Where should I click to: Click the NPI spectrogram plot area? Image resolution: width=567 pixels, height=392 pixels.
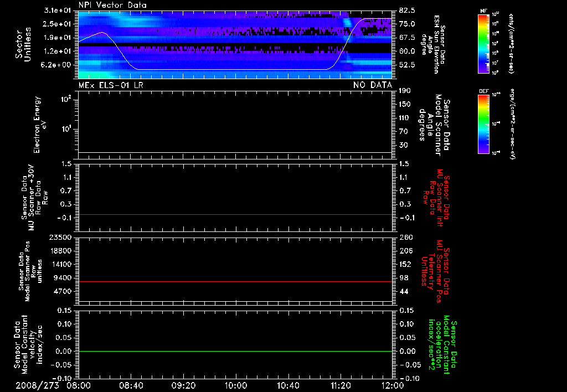coord(235,44)
